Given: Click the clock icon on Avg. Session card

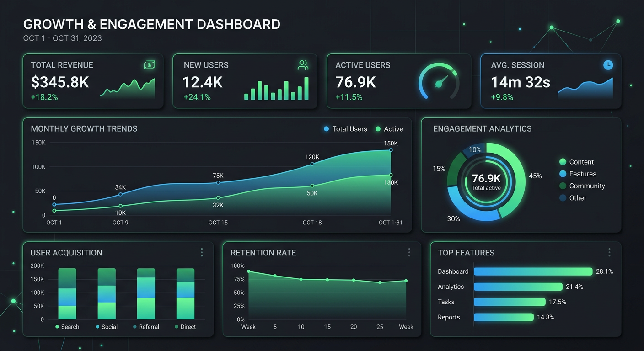Looking at the screenshot, I should click(x=608, y=65).
